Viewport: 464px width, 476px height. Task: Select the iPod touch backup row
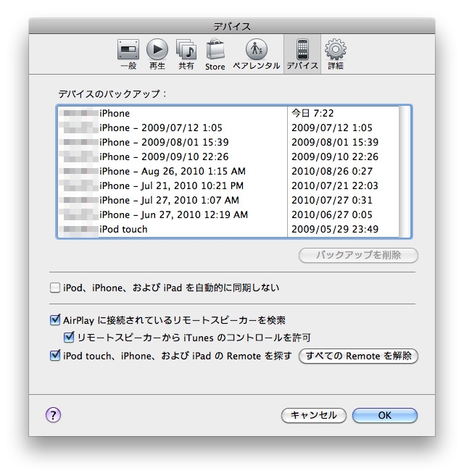[x=228, y=229]
